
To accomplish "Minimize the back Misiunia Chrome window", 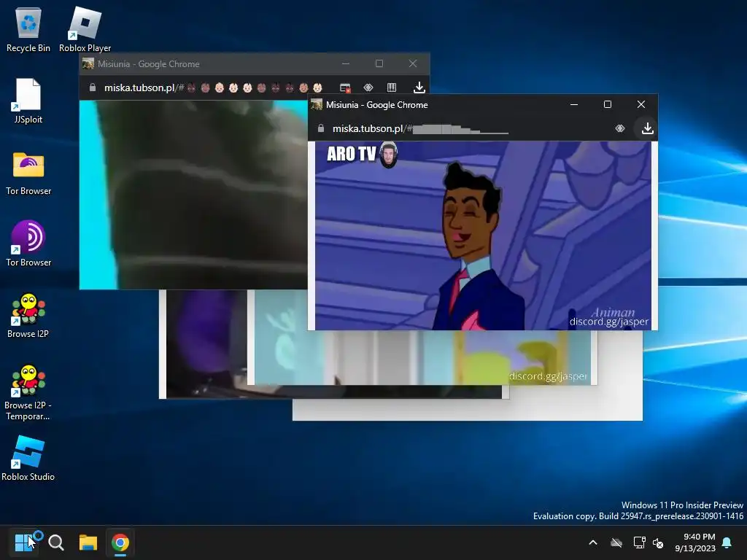I will click(x=346, y=64).
